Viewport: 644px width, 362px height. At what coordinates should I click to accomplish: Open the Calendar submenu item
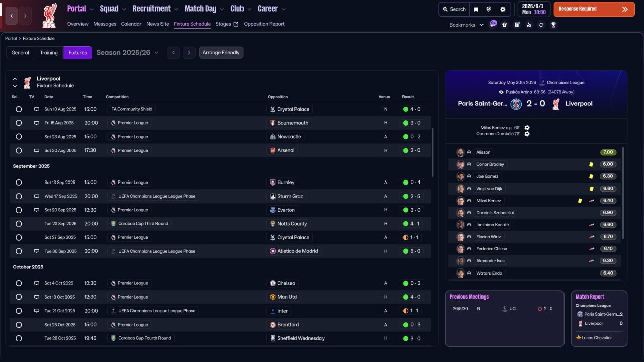(131, 24)
